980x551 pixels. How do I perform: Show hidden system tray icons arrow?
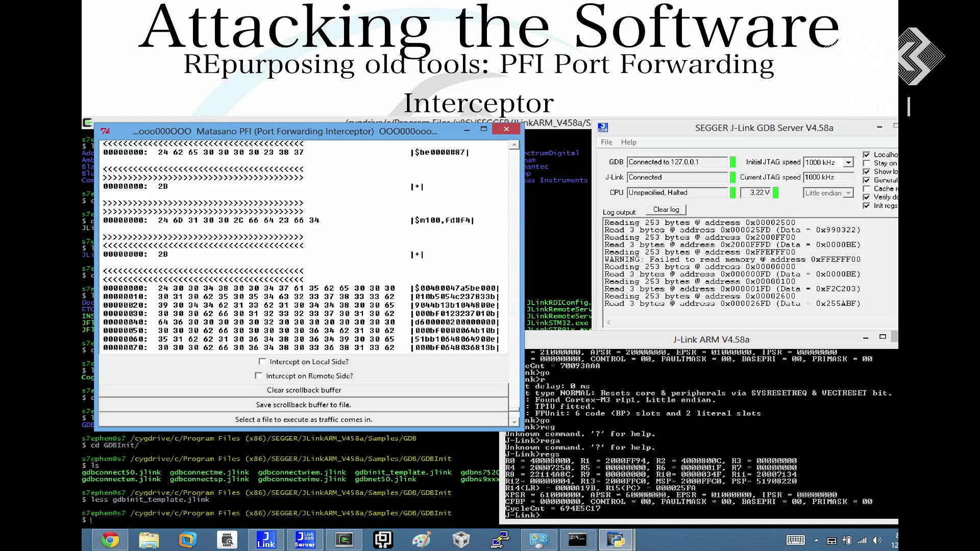pos(816,540)
